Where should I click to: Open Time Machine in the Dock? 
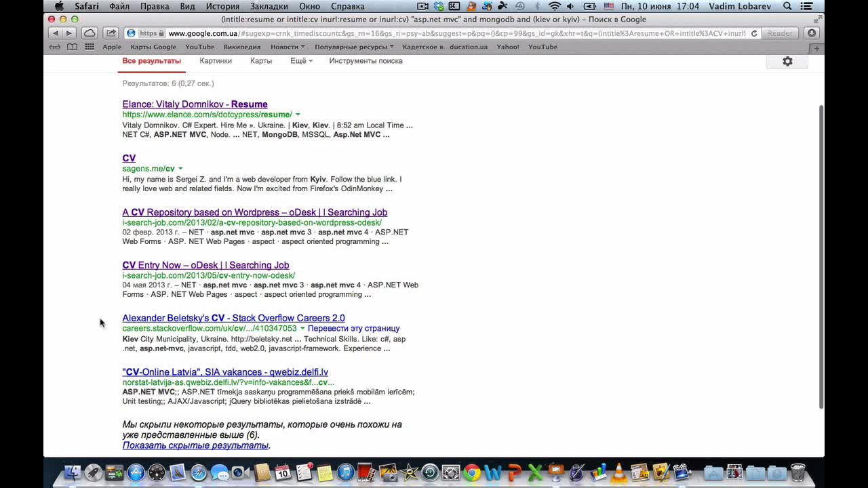(x=430, y=472)
